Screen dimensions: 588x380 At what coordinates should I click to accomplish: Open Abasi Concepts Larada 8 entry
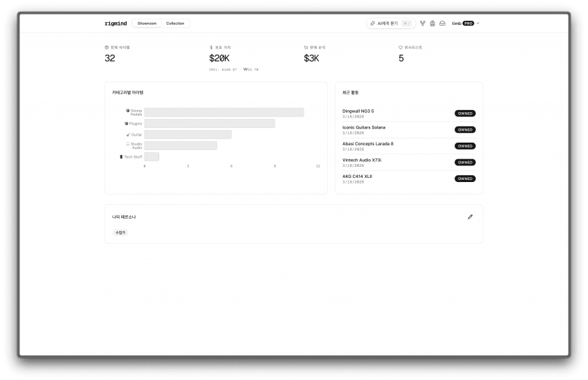coord(368,144)
